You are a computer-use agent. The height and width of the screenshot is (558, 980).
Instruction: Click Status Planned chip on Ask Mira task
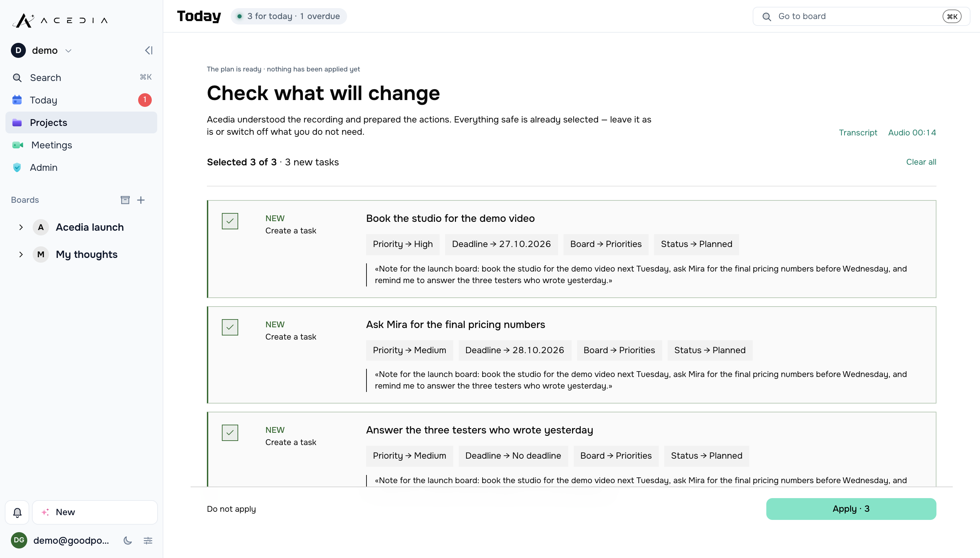710,350
